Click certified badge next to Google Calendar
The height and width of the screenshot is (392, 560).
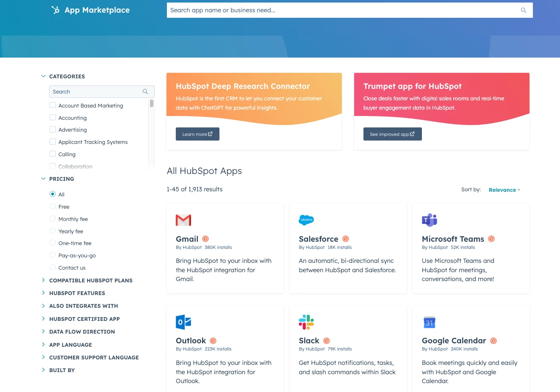[x=493, y=341]
